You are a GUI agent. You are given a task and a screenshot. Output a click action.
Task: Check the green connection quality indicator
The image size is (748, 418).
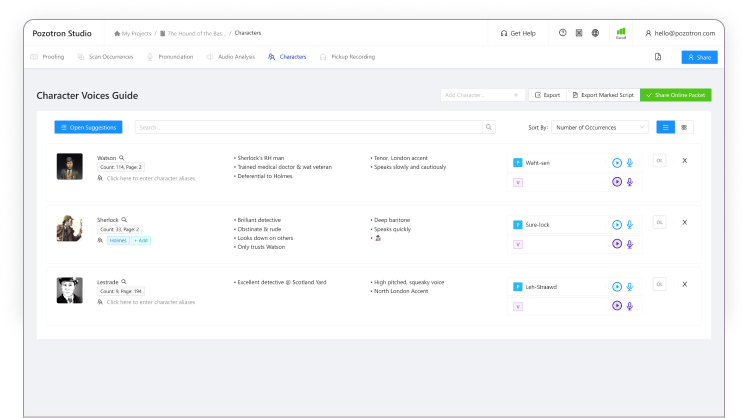(621, 33)
